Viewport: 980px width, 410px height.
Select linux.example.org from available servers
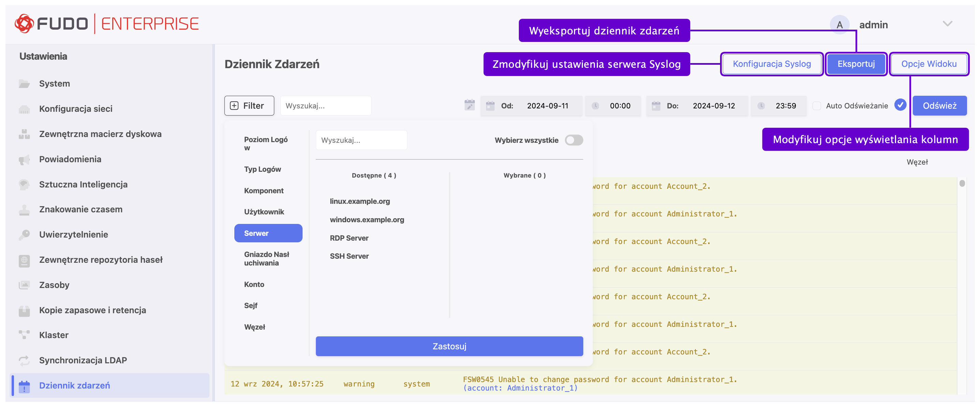point(360,201)
